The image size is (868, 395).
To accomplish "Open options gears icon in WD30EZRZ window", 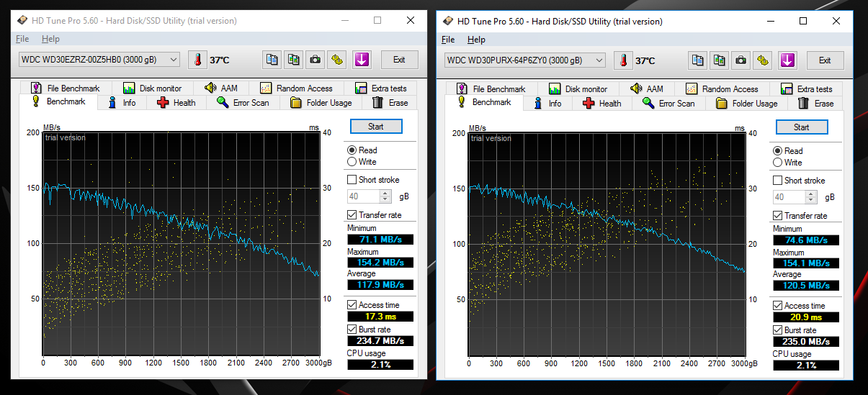I will click(x=336, y=60).
